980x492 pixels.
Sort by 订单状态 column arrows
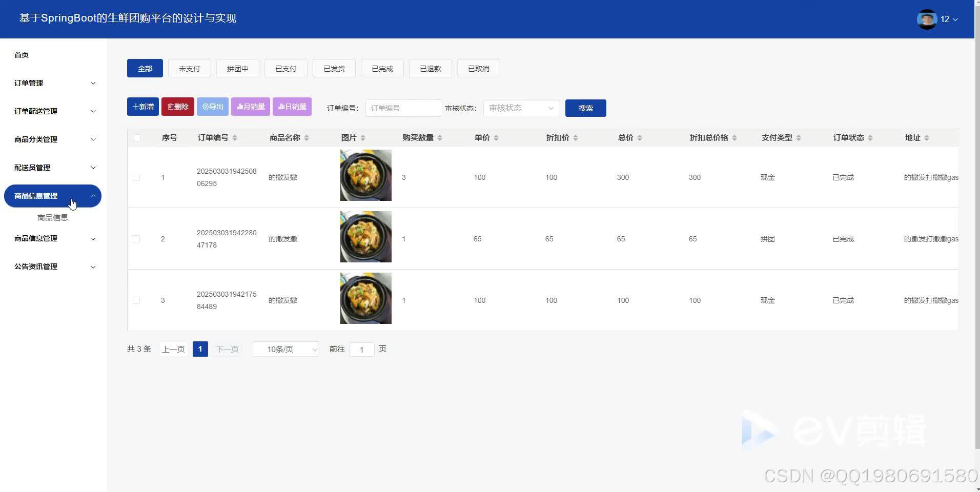tap(870, 138)
